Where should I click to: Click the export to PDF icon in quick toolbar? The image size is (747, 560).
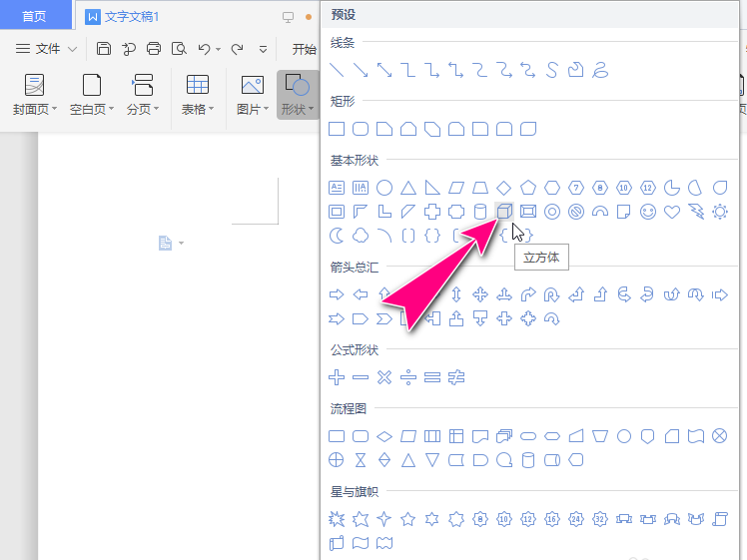[129, 49]
